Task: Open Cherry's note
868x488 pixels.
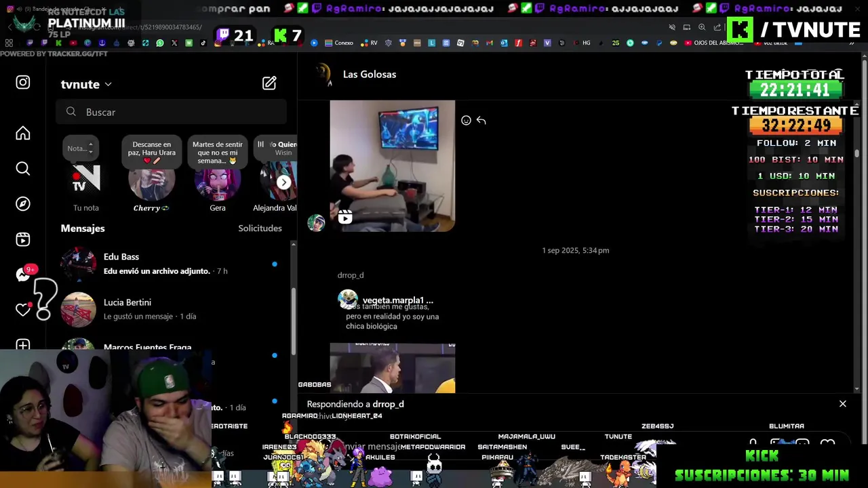Action: pyautogui.click(x=151, y=175)
